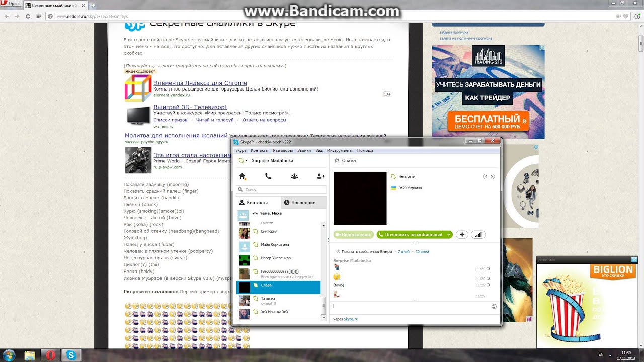Image resolution: width=644 pixels, height=362 pixels.
Task: Click previous arrow in contact profile pager
Action: coord(486,176)
